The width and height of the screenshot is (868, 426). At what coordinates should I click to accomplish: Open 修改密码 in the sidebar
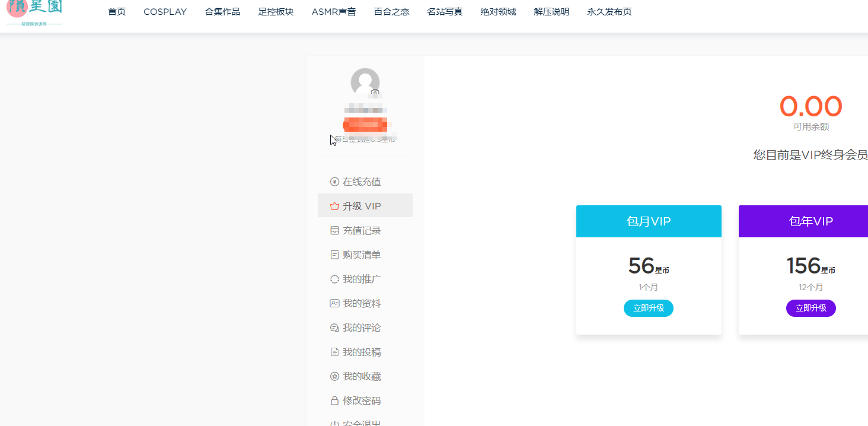(x=365, y=400)
